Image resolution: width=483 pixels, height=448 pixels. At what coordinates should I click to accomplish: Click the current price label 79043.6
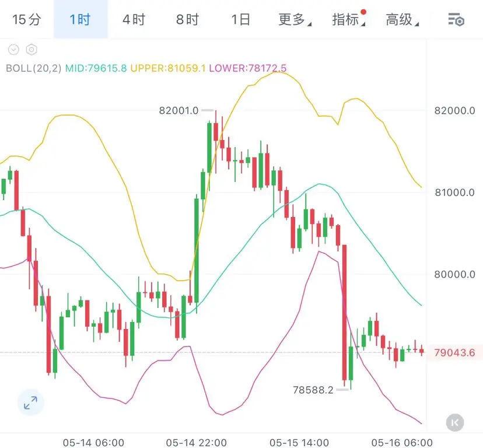(x=454, y=352)
